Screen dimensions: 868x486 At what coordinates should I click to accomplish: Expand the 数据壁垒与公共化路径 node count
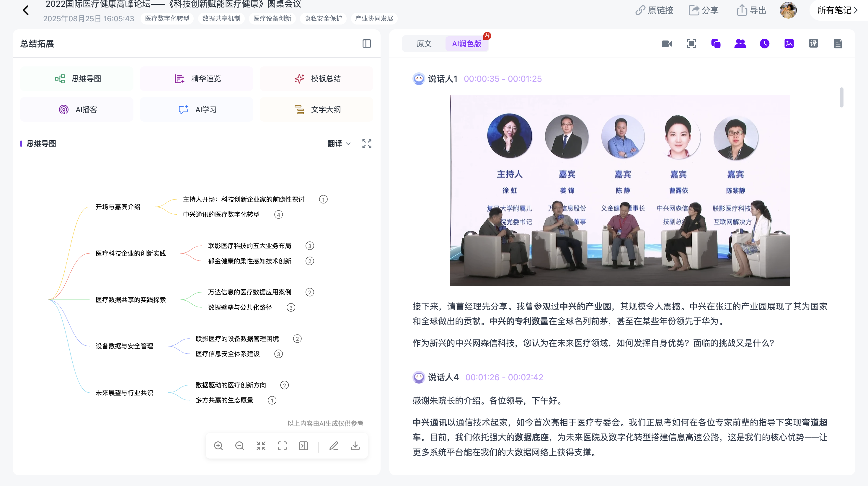291,307
